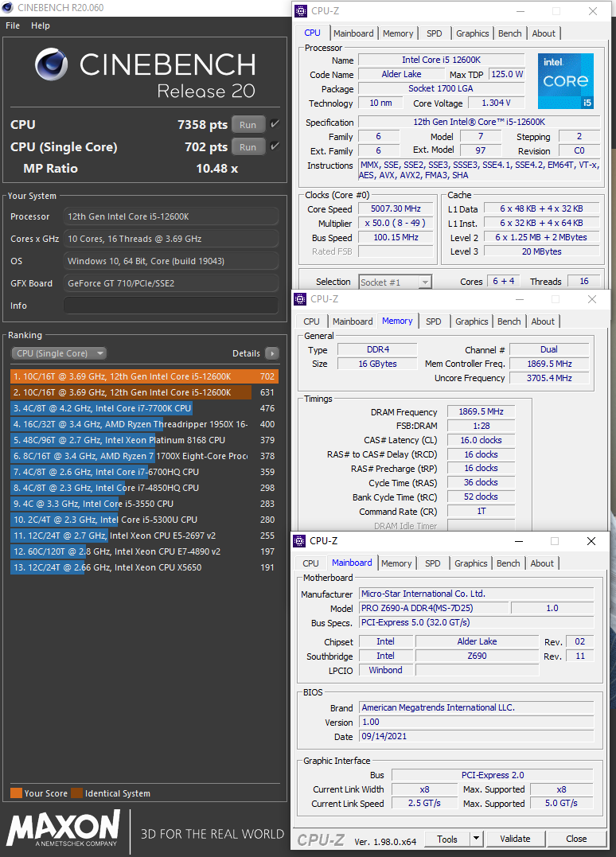This screenshot has height=857, width=616.
Task: Click the Info input field in Your System
Action: coord(171,306)
